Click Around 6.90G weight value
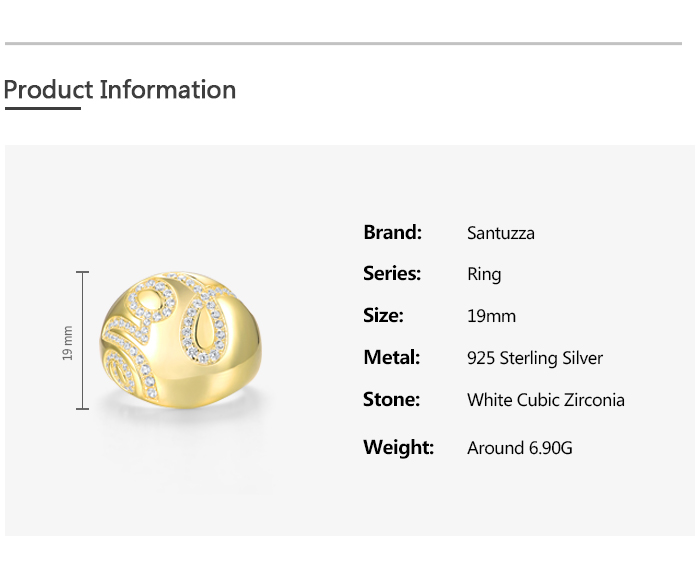The width and height of the screenshot is (700, 588). point(520,448)
